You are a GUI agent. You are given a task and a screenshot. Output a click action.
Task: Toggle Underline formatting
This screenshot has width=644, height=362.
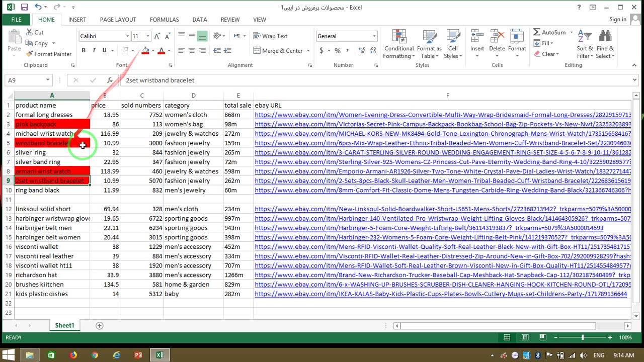click(x=104, y=51)
